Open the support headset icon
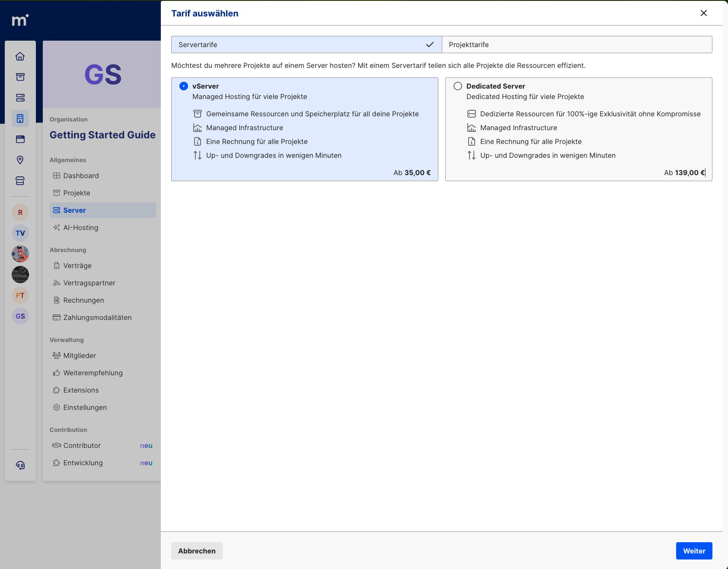 (20, 465)
